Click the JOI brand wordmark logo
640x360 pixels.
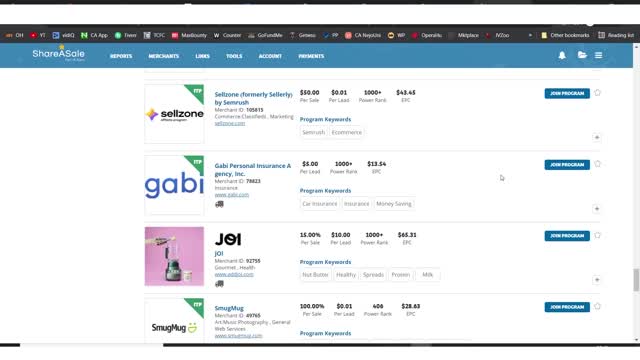pyautogui.click(x=228, y=239)
